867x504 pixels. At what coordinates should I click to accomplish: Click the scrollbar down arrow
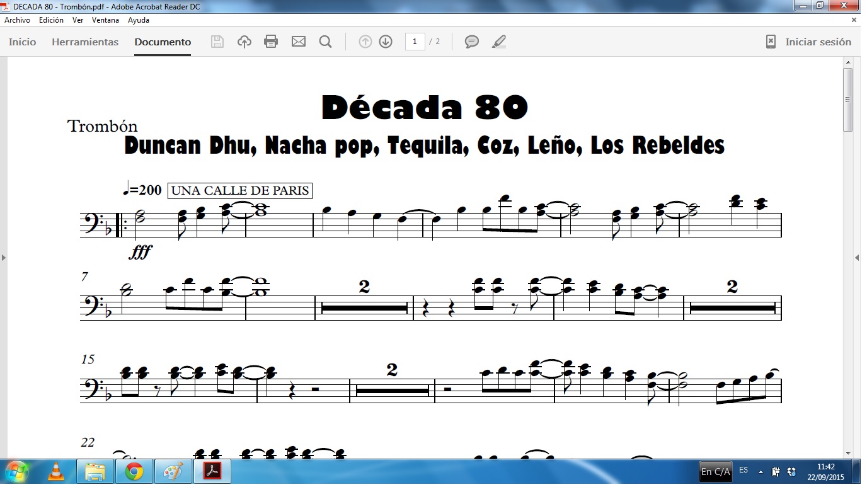[x=848, y=453]
